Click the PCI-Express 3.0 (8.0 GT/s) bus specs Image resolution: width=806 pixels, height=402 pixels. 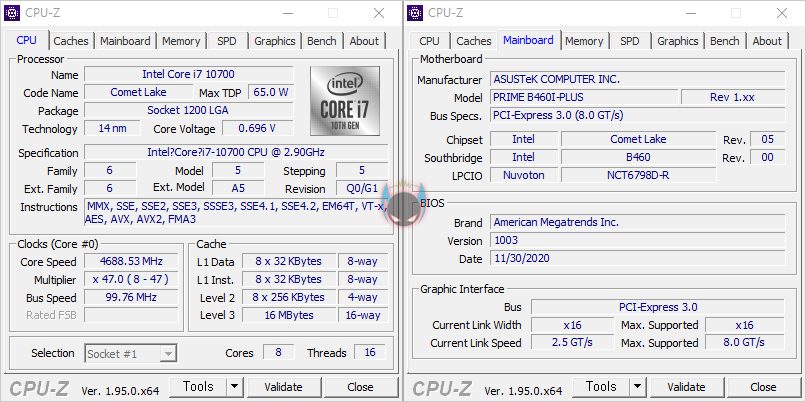pos(637,115)
